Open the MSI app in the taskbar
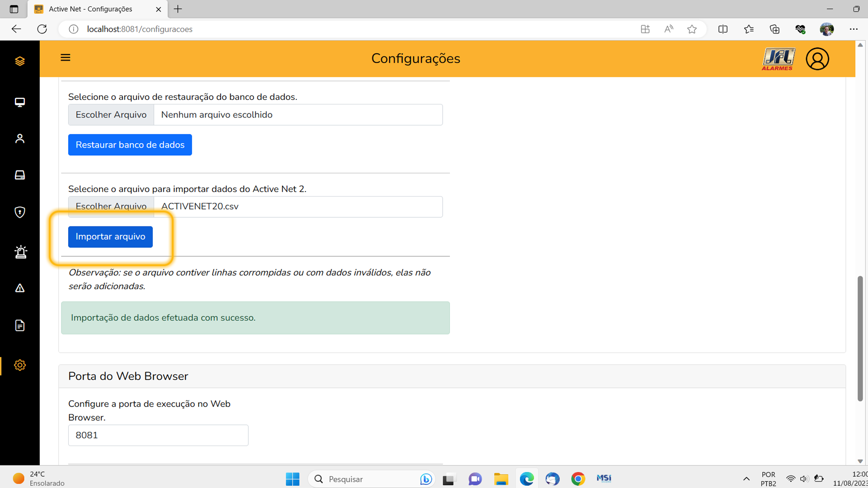 (604, 479)
